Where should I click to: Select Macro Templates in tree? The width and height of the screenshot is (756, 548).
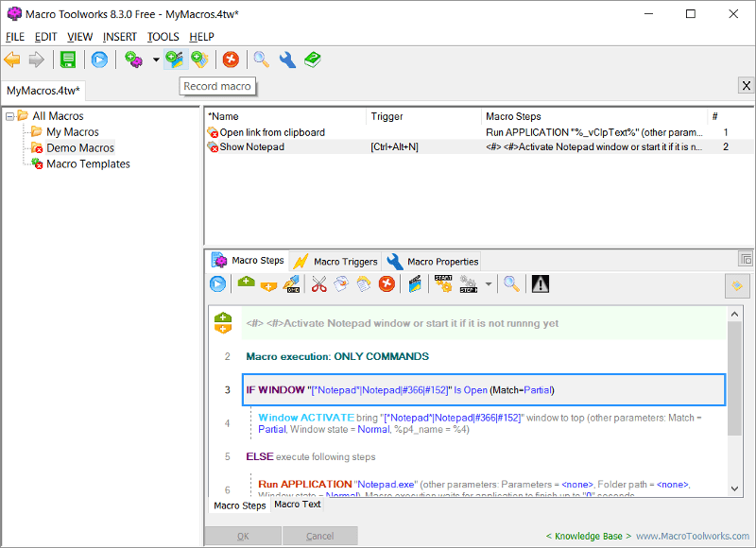point(88,163)
